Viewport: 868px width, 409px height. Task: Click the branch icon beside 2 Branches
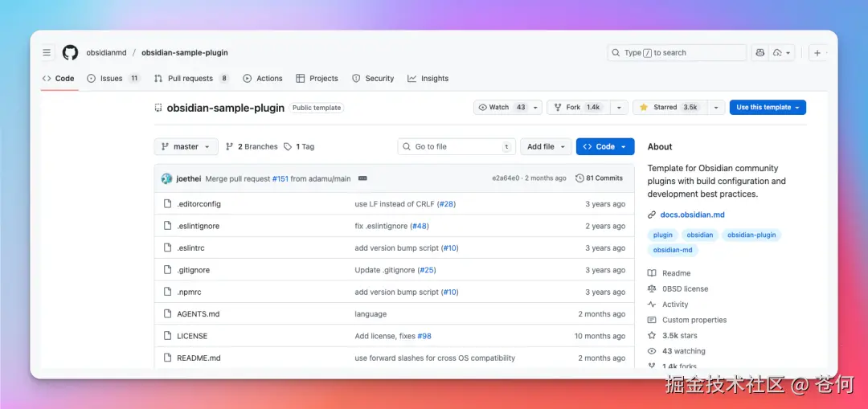coord(230,147)
